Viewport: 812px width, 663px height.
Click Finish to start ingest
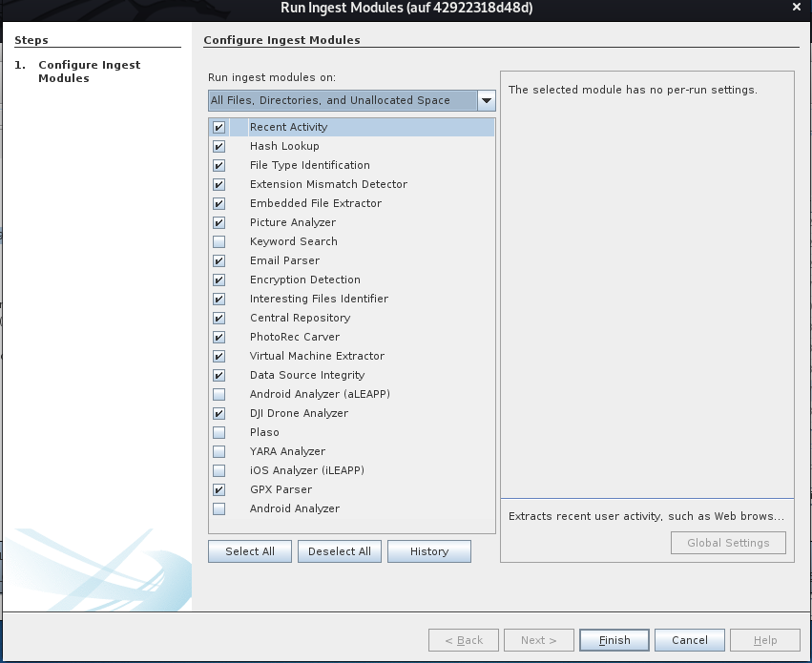(614, 640)
